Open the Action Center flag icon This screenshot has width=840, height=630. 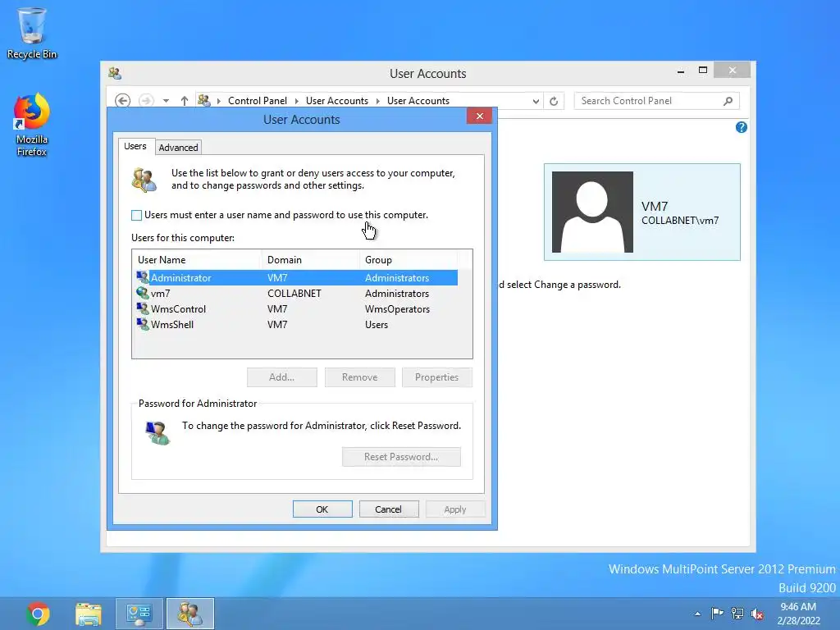(x=717, y=614)
